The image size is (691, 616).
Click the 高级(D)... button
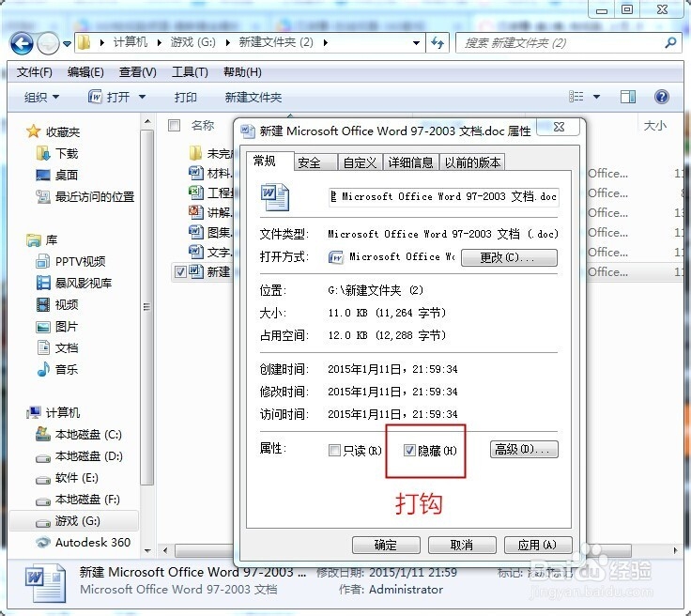point(524,450)
